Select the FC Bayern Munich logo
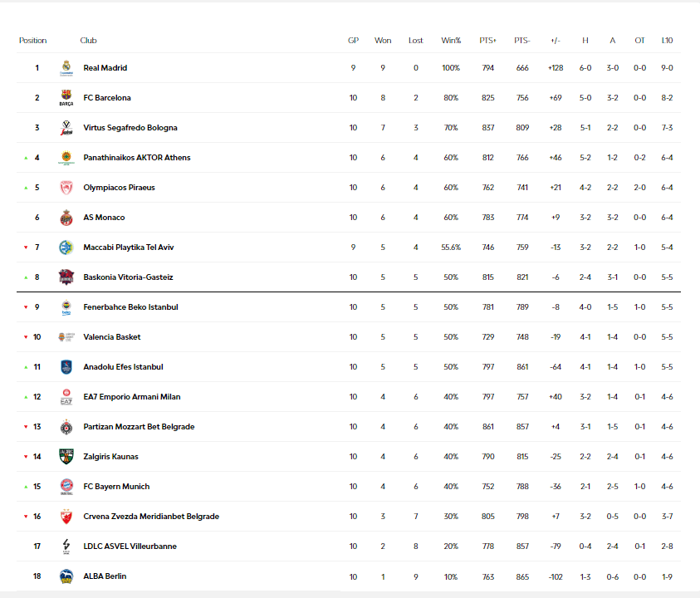 [x=66, y=487]
